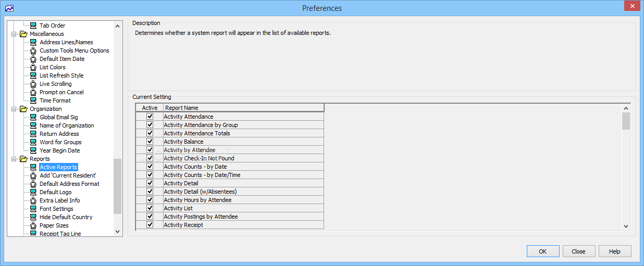
Task: Uncheck Activity Attendance Totals
Action: point(150,133)
